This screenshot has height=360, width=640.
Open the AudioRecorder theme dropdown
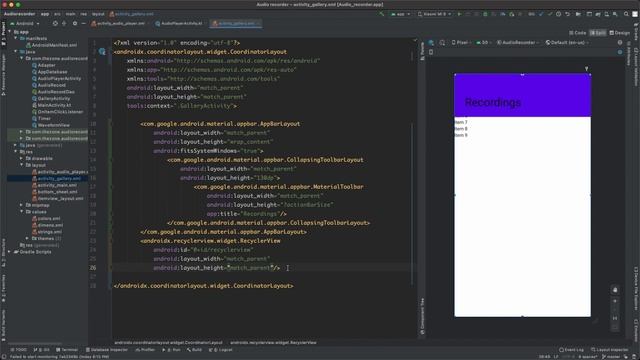518,42
